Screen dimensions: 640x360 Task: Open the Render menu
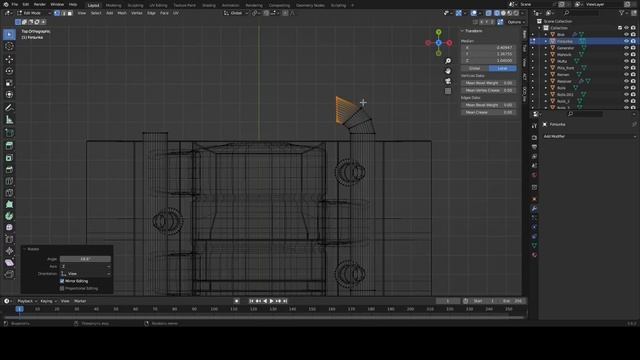[40, 4]
